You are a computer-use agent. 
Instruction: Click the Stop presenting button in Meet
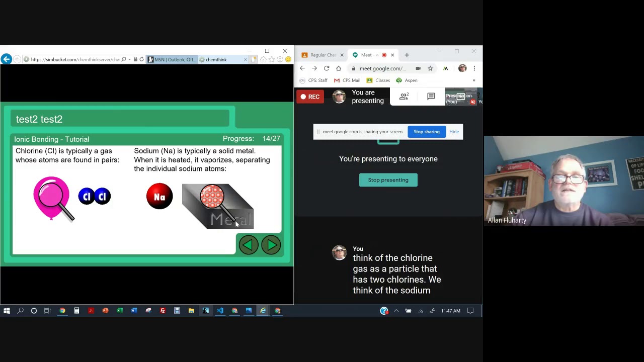coord(388,180)
